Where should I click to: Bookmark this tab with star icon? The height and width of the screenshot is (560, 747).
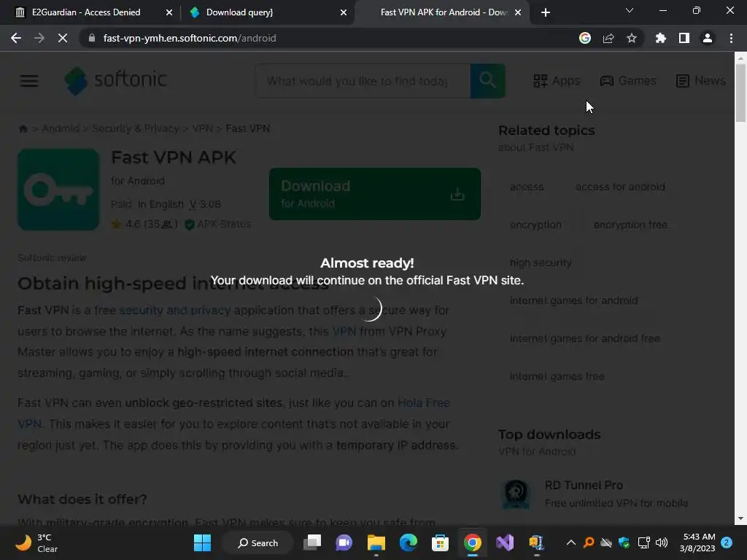click(632, 38)
